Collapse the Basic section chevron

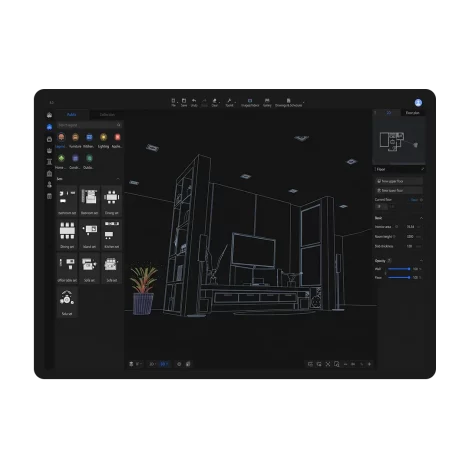click(x=421, y=218)
